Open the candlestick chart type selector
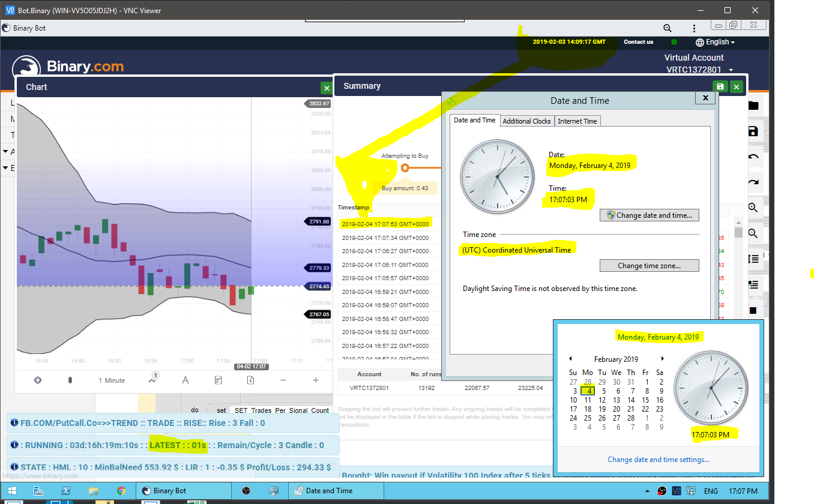814x504 pixels. (x=70, y=380)
